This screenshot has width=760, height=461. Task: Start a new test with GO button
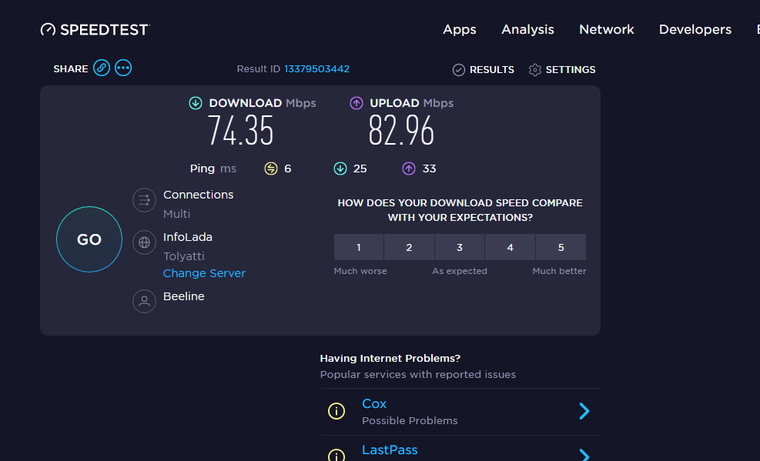[89, 239]
